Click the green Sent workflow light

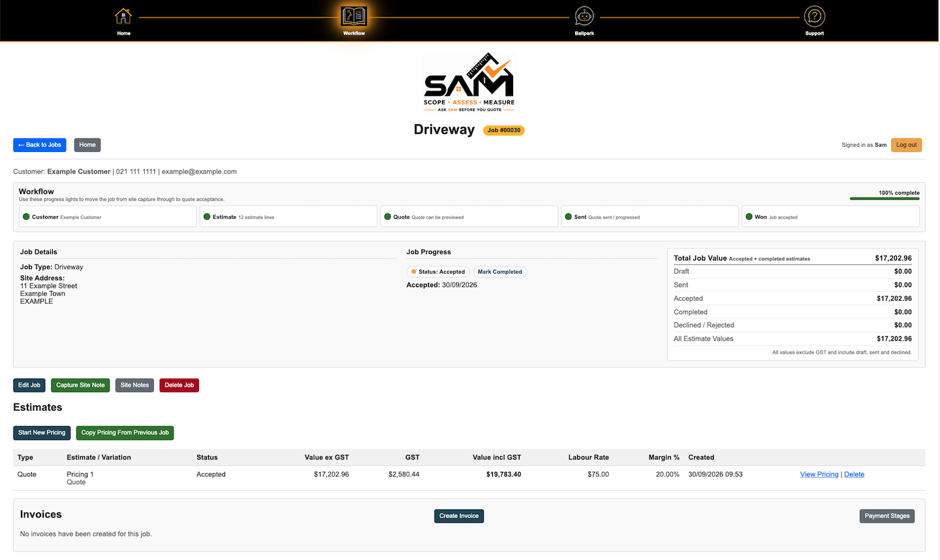pos(569,217)
